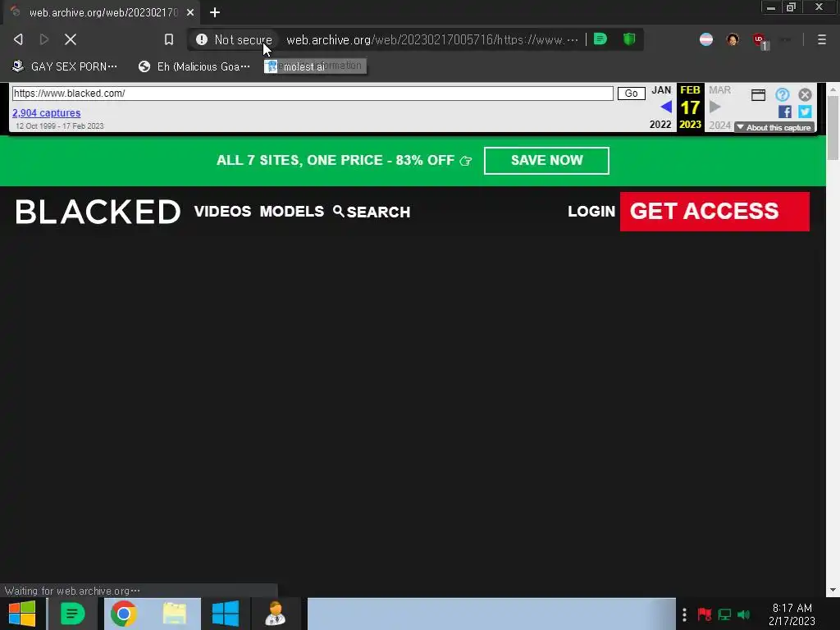Open File Explorer from the taskbar
Screen dimensions: 840x630
[x=175, y=614]
